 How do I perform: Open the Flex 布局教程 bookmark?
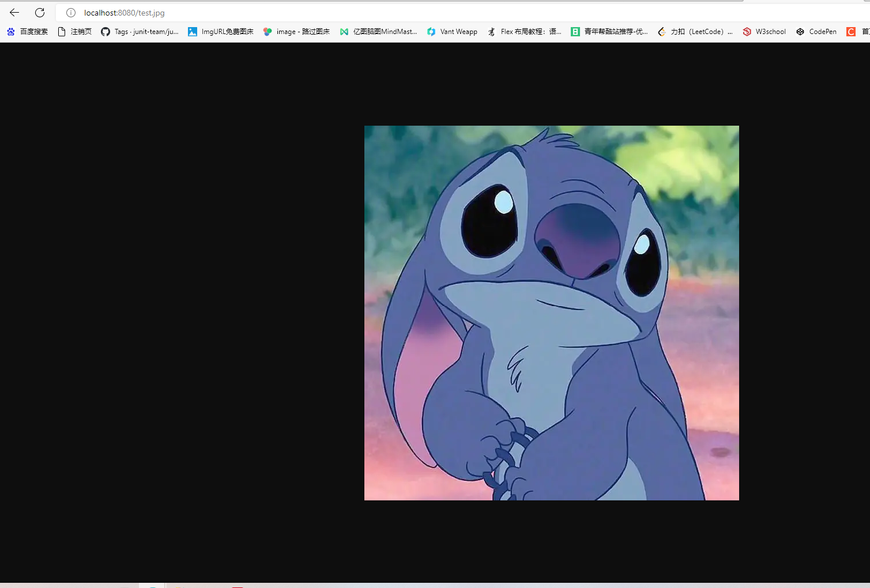[524, 32]
